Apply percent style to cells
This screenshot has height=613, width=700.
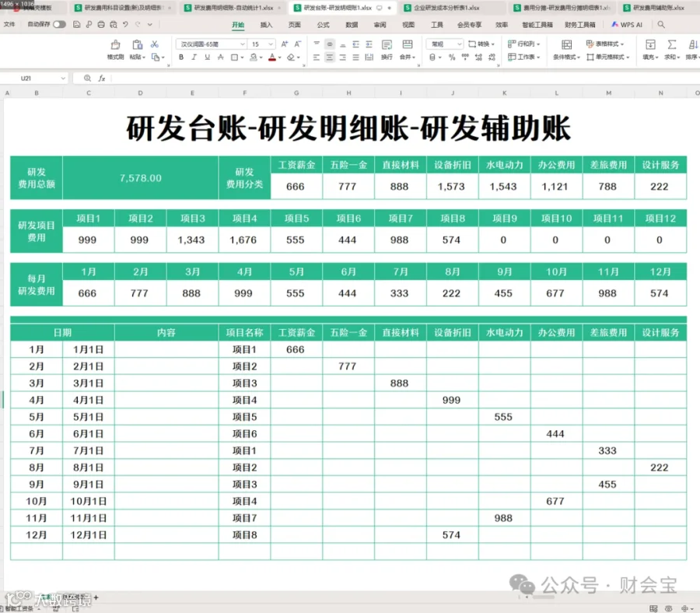[452, 57]
